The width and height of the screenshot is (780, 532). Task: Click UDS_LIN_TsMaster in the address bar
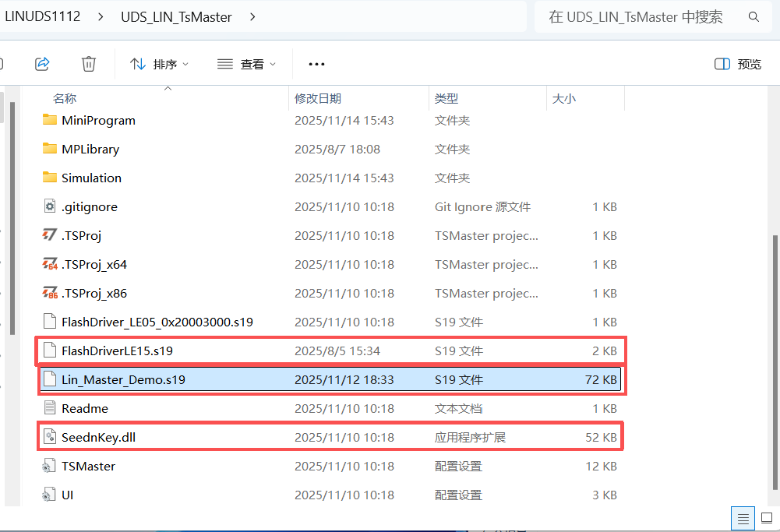pyautogui.click(x=176, y=16)
